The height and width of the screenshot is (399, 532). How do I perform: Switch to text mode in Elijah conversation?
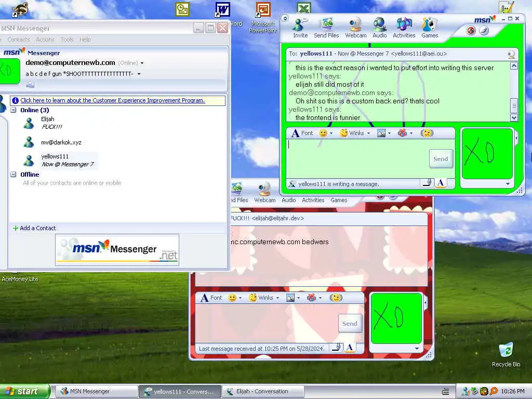[350, 348]
